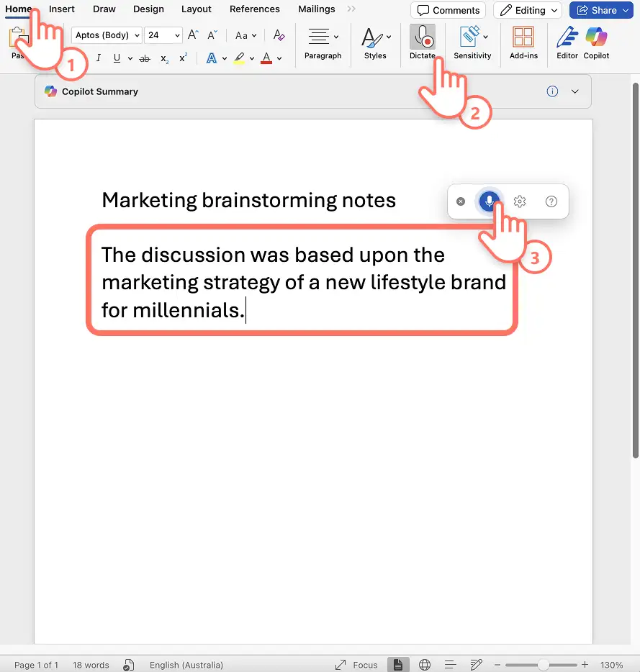Toggle the blue dictation microphone button
640x672 pixels.
coord(489,201)
